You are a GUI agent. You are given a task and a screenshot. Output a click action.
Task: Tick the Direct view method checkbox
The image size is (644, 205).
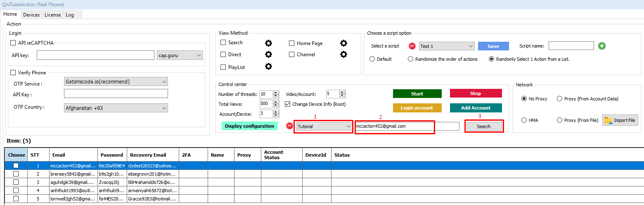[x=223, y=55]
